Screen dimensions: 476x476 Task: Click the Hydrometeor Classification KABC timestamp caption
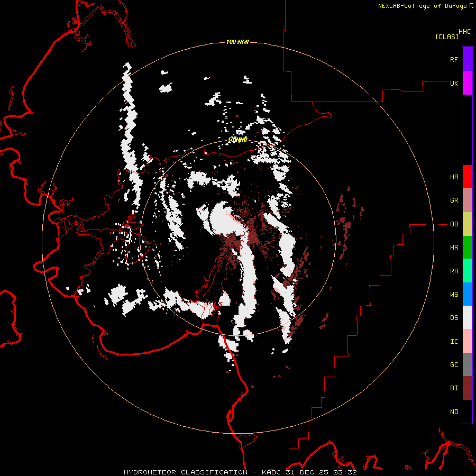[x=240, y=472]
